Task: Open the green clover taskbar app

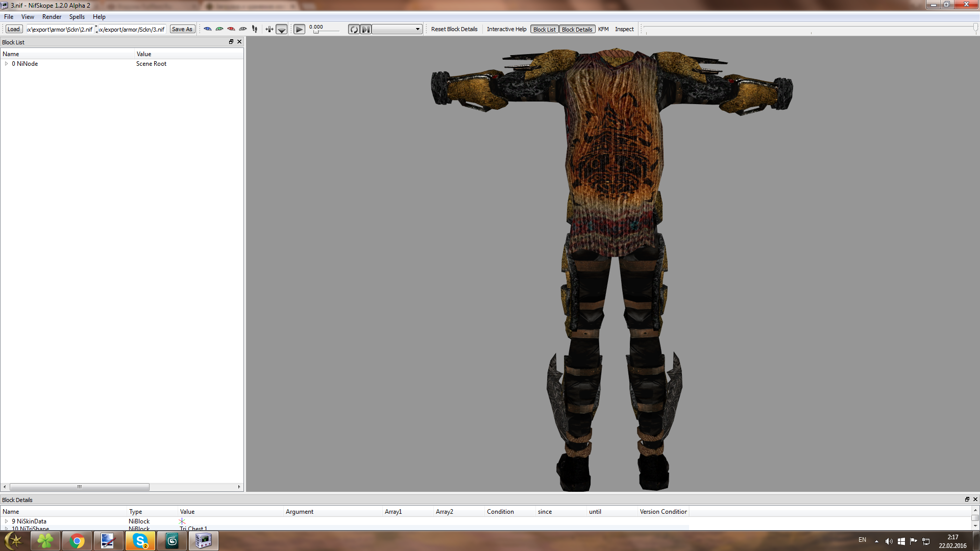Action: coord(45,541)
